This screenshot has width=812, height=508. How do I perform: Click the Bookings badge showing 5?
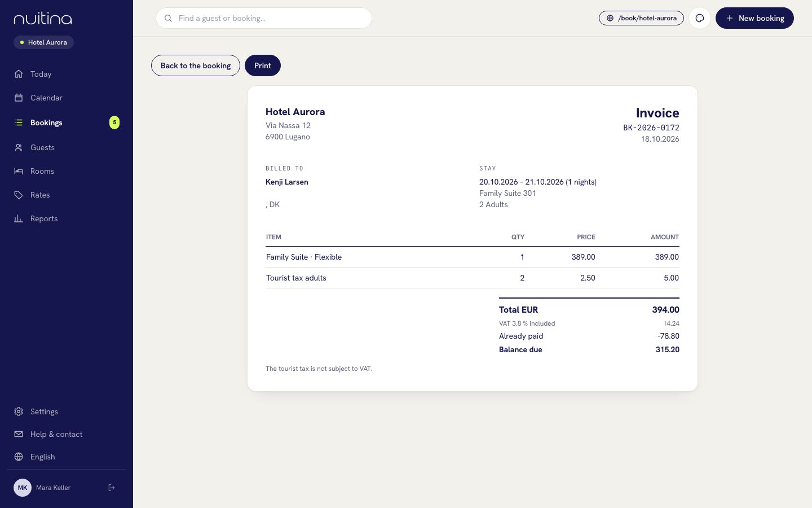pyautogui.click(x=114, y=122)
